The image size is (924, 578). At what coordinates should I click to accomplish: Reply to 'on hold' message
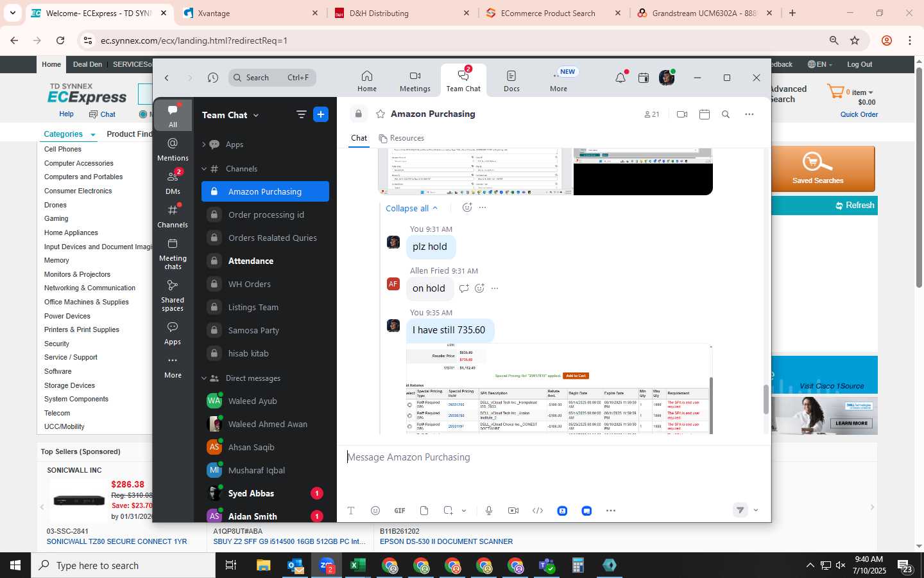[x=464, y=288]
